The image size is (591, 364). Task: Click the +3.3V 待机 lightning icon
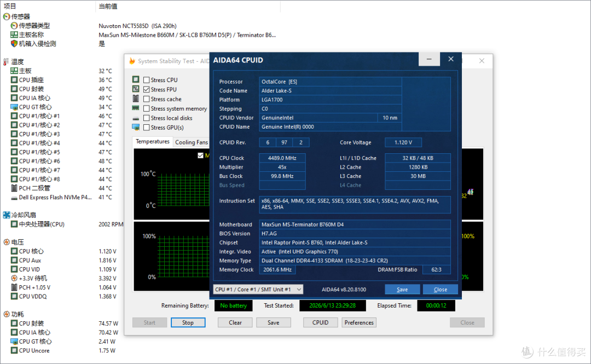[14, 279]
